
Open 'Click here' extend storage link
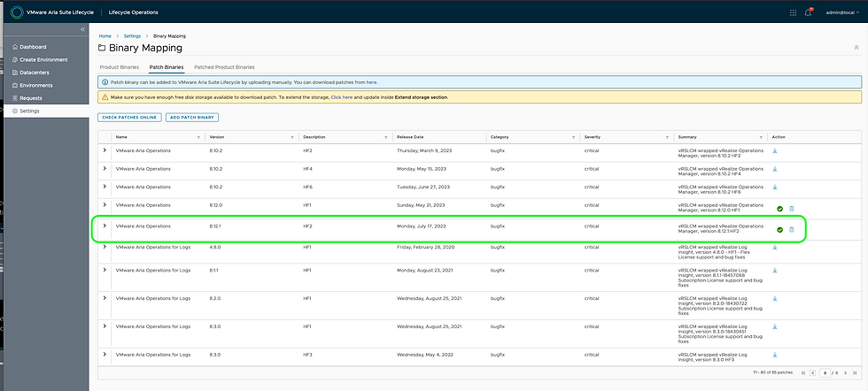click(x=342, y=96)
